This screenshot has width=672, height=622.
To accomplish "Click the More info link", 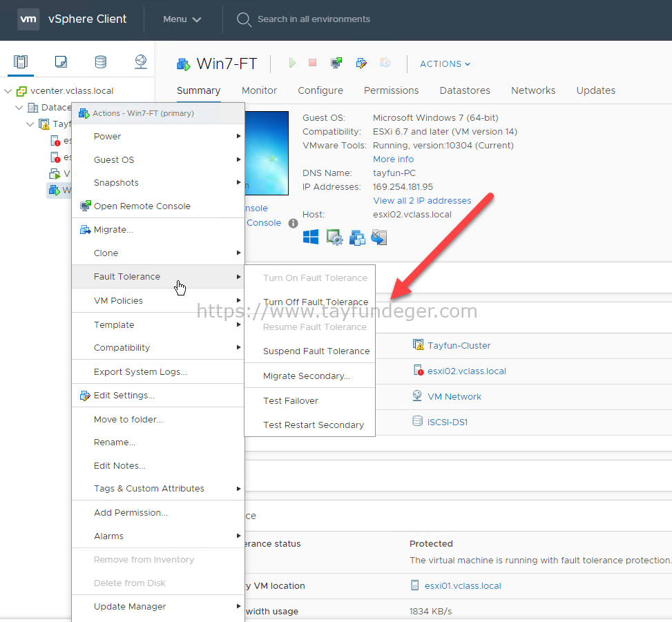I will (393, 159).
